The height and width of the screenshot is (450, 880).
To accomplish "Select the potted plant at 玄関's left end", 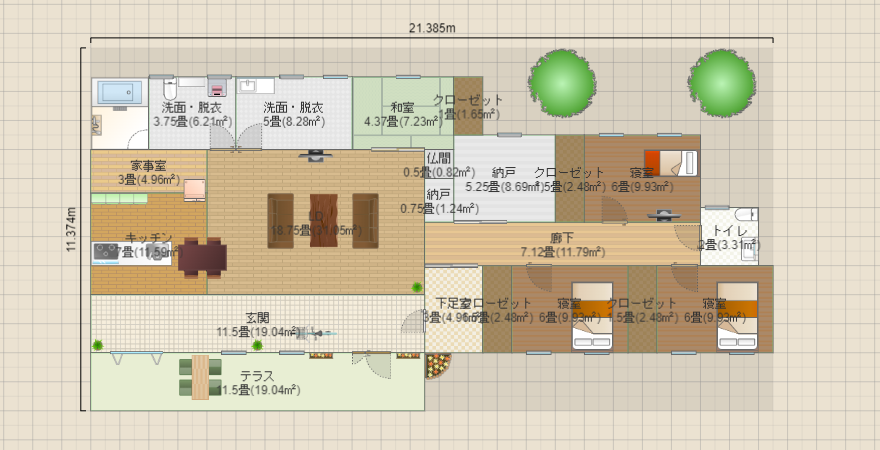I will coord(98,345).
